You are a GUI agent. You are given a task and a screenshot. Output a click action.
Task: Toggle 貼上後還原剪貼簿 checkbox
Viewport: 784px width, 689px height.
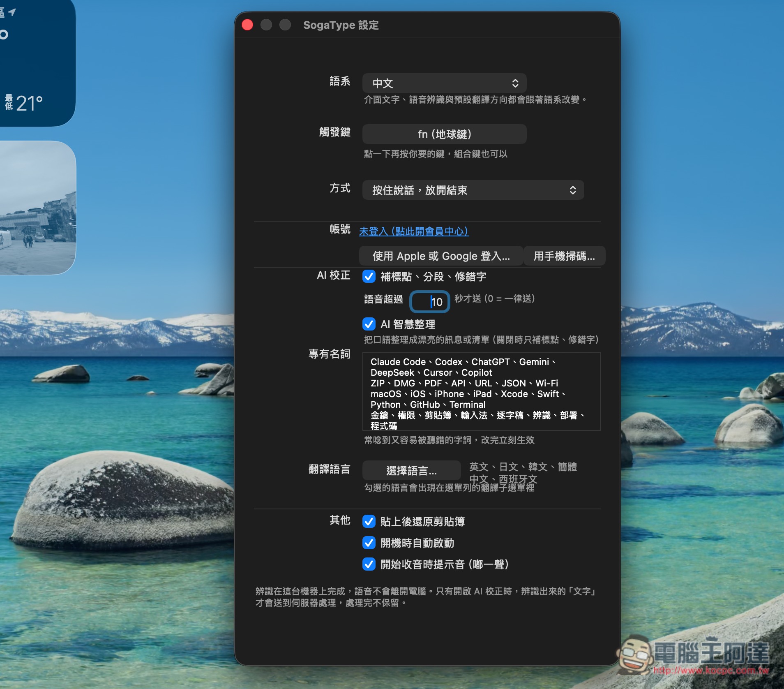coord(369,522)
